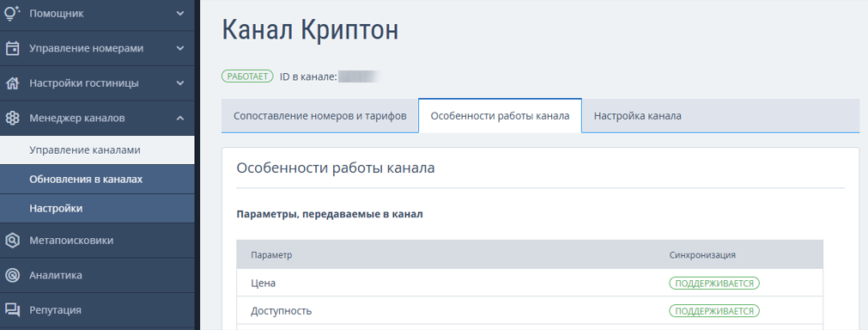Image resolution: width=868 pixels, height=330 pixels.
Task: Click the Канал Криптон page title
Action: [310, 30]
